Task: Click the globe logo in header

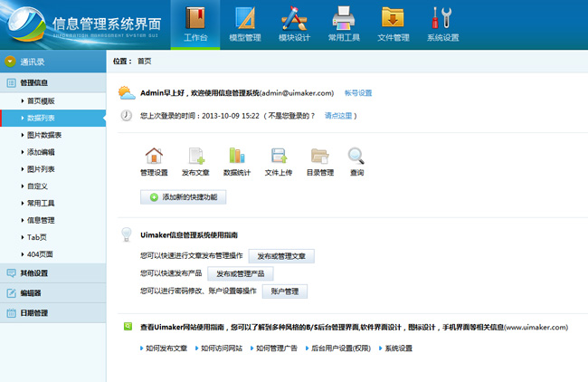Action: click(x=26, y=24)
